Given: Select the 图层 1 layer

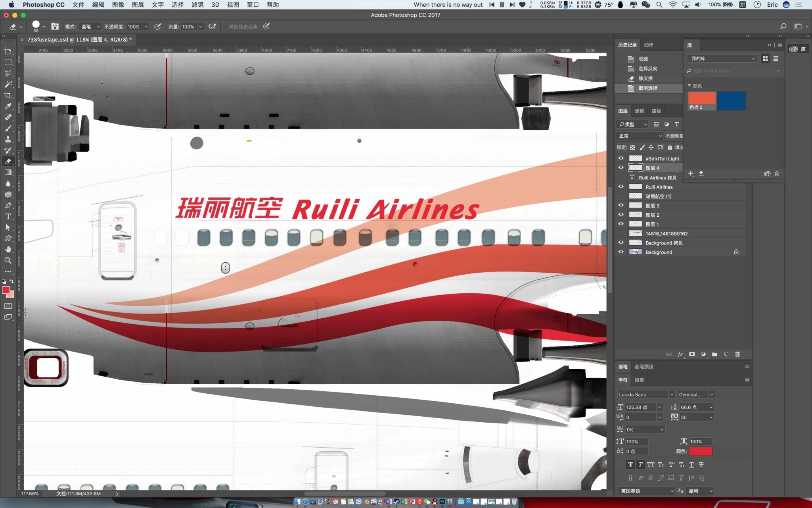Looking at the screenshot, I should tap(680, 224).
